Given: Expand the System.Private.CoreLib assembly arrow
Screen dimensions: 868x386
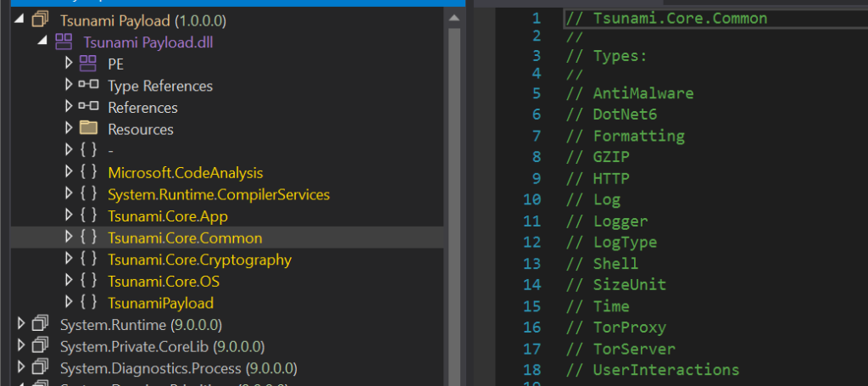Looking at the screenshot, I should click(x=20, y=346).
